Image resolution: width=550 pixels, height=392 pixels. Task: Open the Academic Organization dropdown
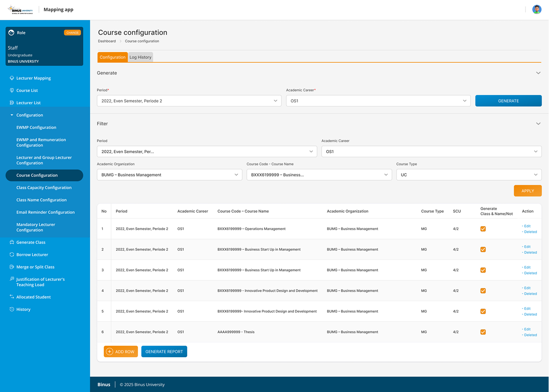[169, 175]
